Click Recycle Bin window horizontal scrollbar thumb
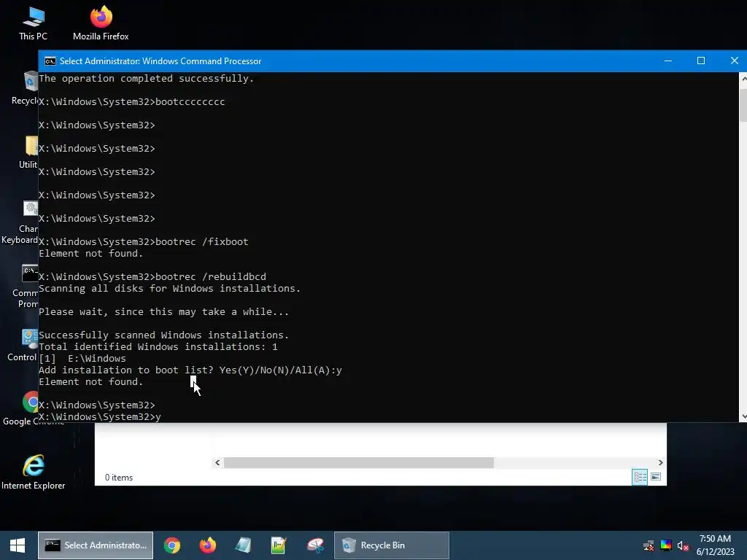This screenshot has width=747, height=560. pyautogui.click(x=359, y=462)
